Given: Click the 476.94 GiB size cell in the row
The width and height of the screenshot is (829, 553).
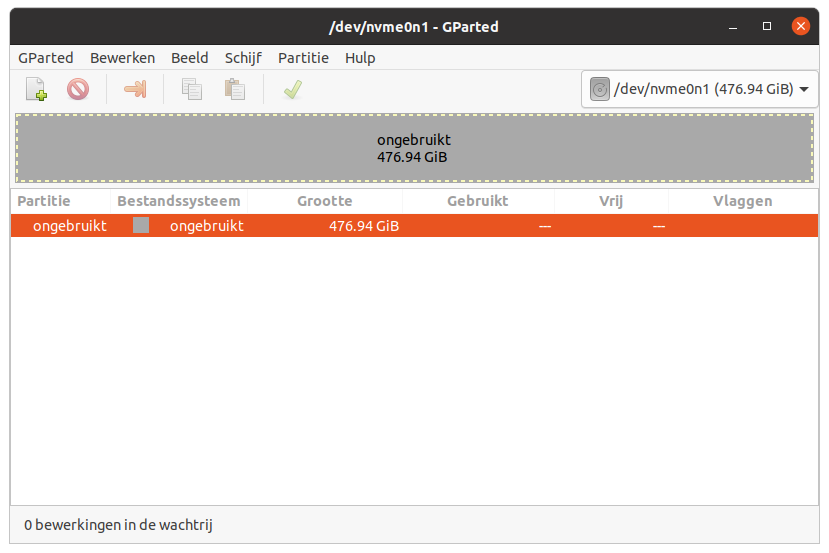Looking at the screenshot, I should point(364,226).
